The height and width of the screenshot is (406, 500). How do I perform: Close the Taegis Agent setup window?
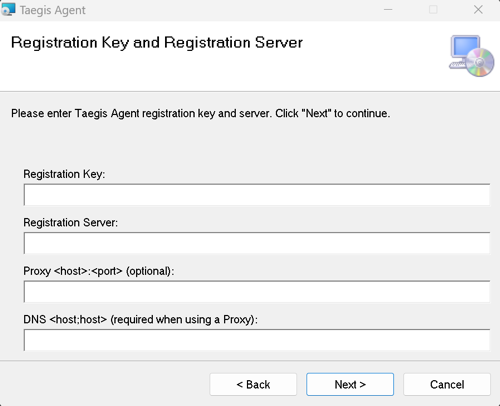478,10
